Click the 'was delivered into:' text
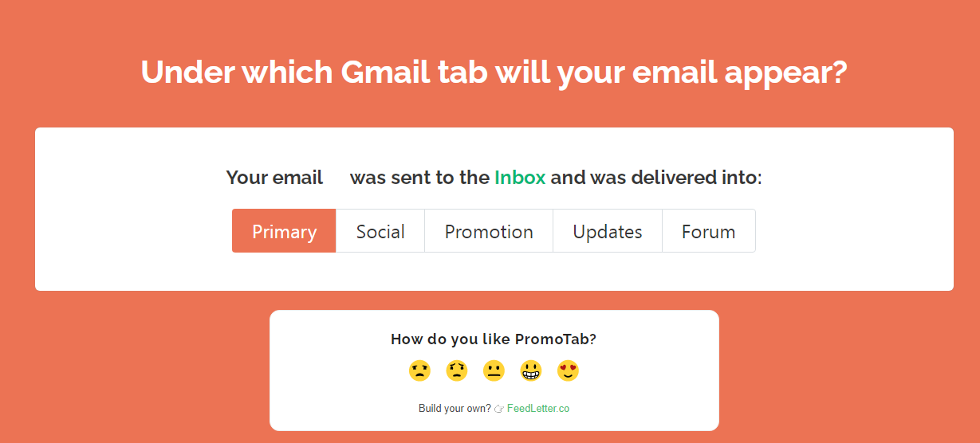 point(656,177)
